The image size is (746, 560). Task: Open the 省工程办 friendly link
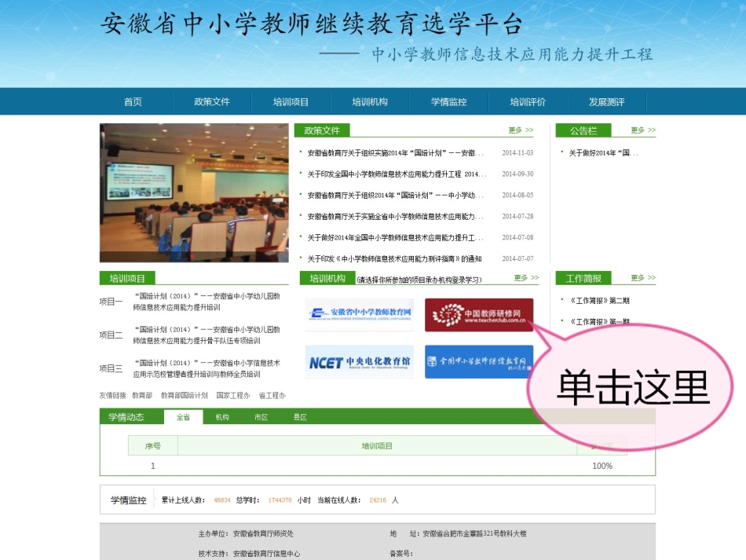tap(272, 395)
